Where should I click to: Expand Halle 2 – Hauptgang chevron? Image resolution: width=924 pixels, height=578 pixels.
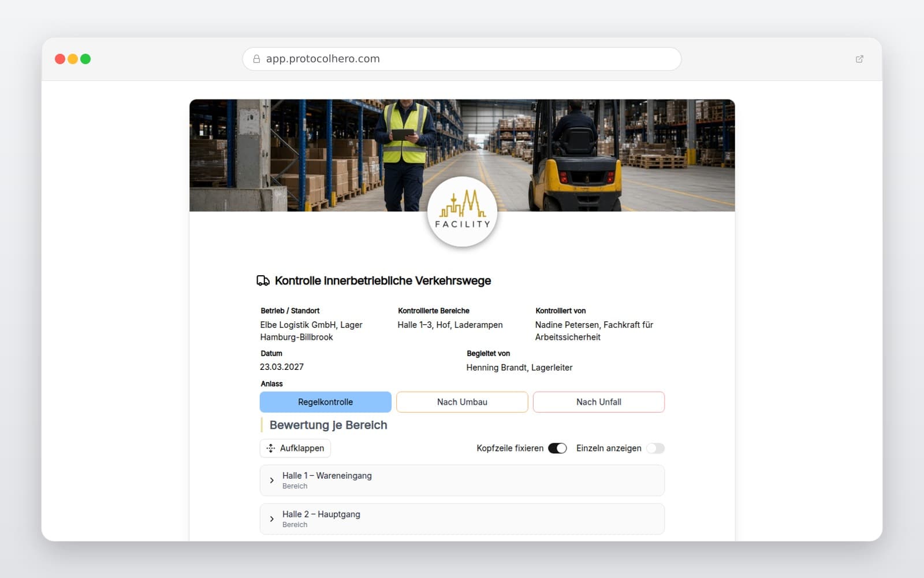pyautogui.click(x=272, y=519)
